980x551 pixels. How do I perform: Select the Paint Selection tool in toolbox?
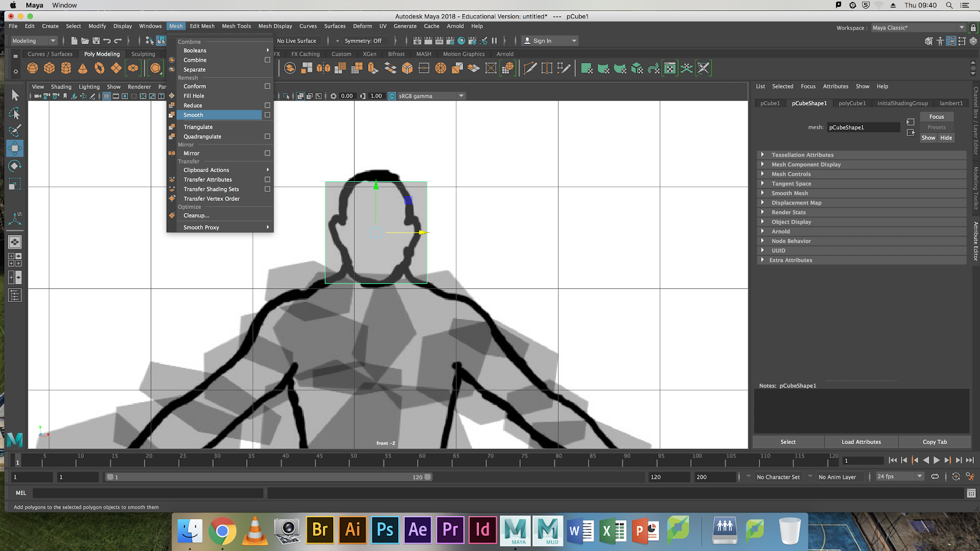coord(15,130)
